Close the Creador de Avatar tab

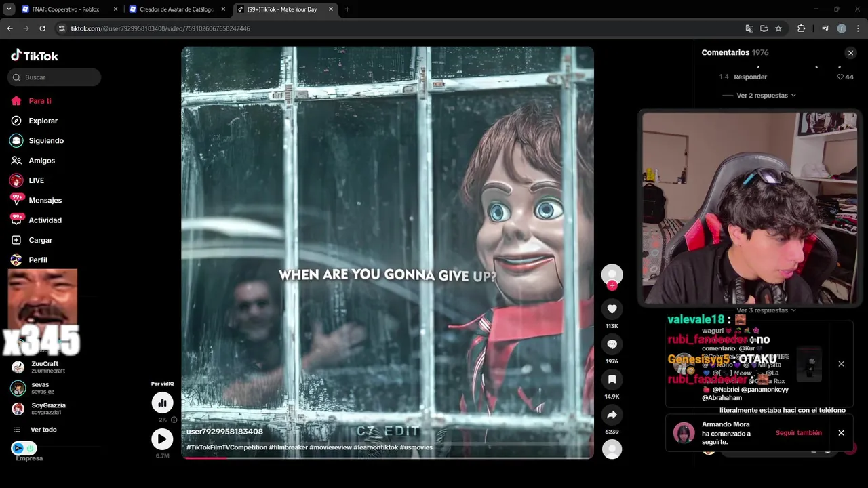[x=223, y=9]
